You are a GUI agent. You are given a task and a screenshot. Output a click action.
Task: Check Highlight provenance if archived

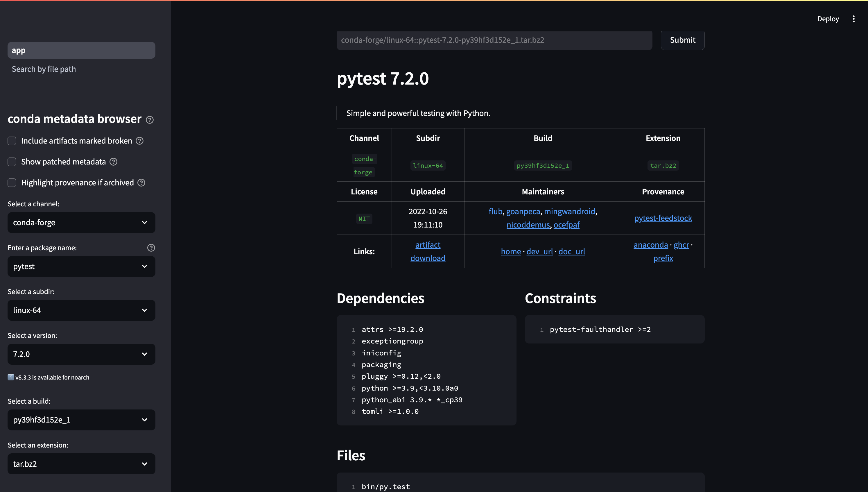tap(12, 183)
